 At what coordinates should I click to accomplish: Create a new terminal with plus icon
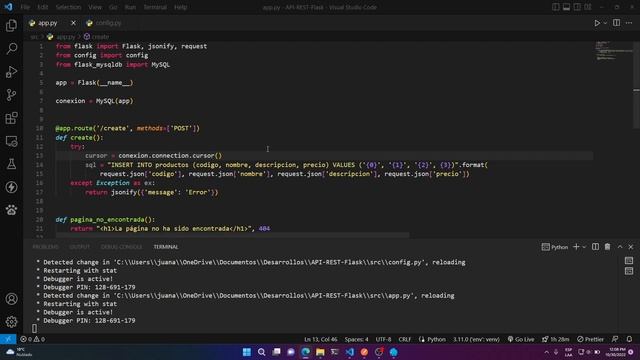tap(576, 247)
